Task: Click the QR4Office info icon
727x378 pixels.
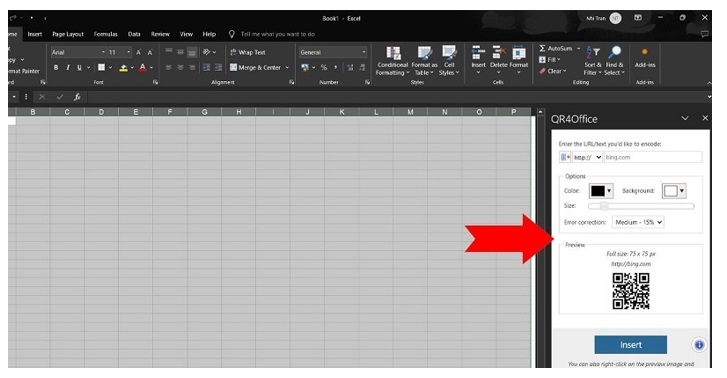Action: (x=699, y=345)
